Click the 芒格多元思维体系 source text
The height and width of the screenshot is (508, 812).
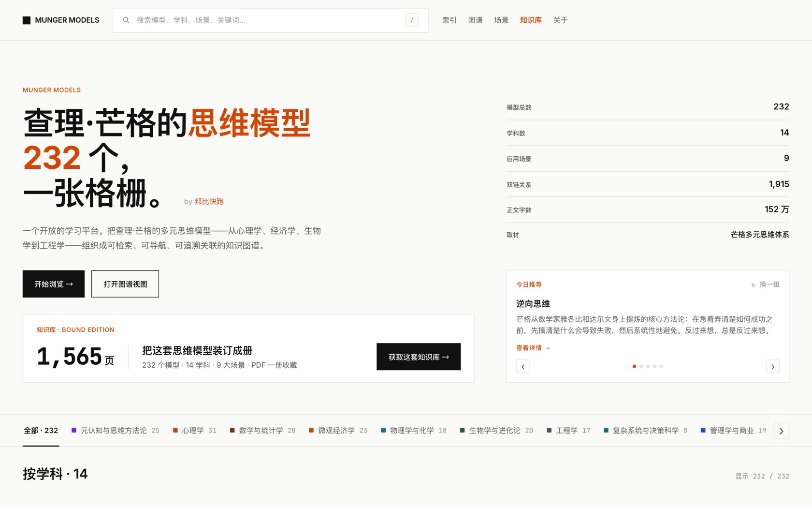point(760,235)
